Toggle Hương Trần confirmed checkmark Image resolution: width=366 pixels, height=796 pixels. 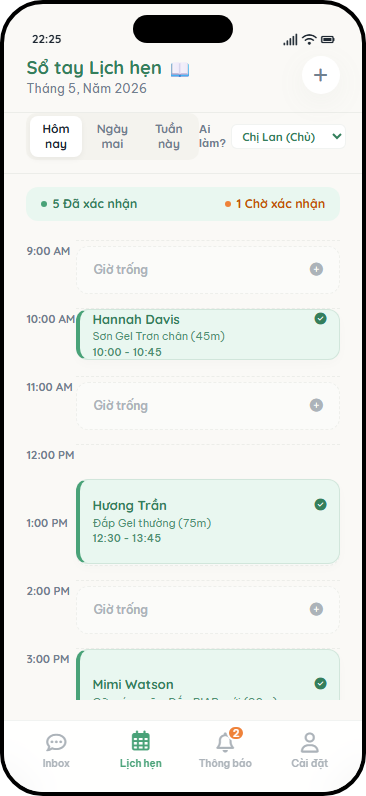[320, 505]
